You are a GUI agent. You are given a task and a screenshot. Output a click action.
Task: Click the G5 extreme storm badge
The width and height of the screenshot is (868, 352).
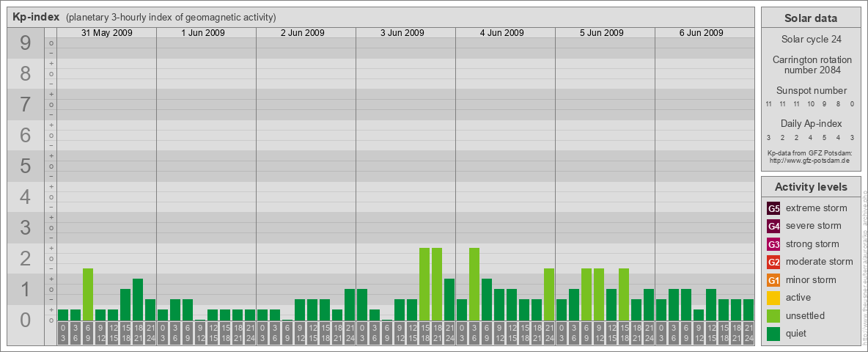[774, 209]
